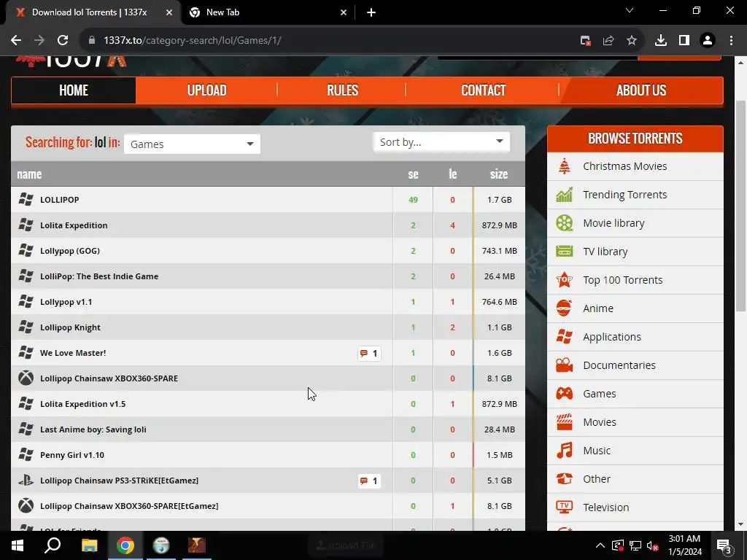
Task: Click the Chrome taskbar icon
Action: pos(125,545)
